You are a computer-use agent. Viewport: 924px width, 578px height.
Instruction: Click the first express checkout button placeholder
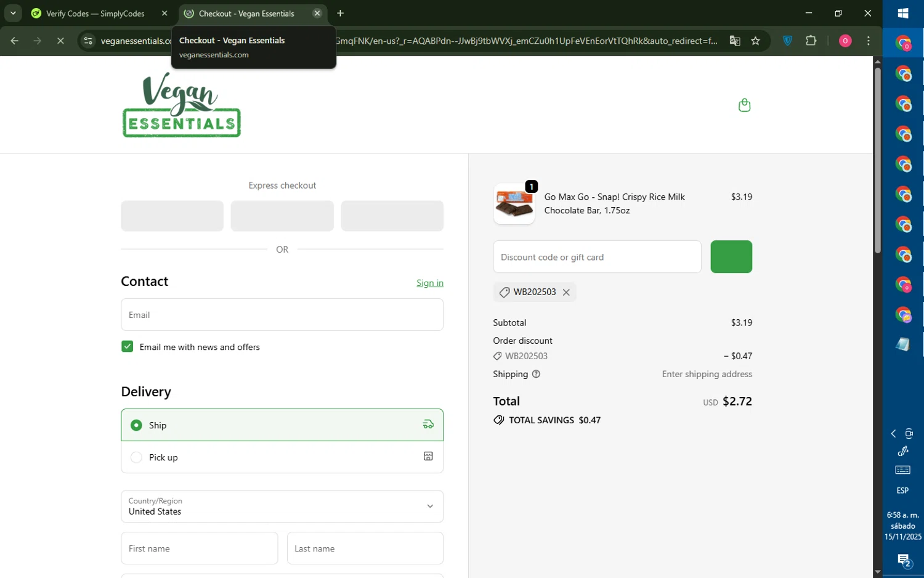[172, 216]
